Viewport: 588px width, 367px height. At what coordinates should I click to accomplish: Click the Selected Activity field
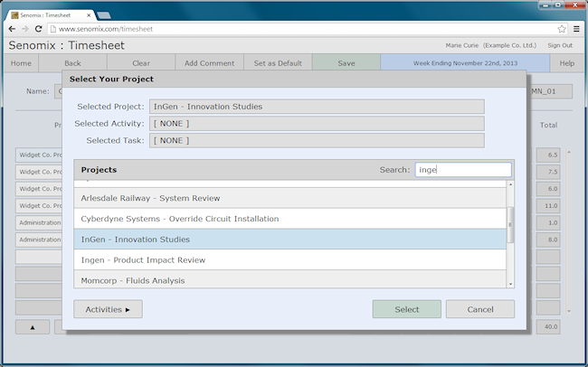317,123
